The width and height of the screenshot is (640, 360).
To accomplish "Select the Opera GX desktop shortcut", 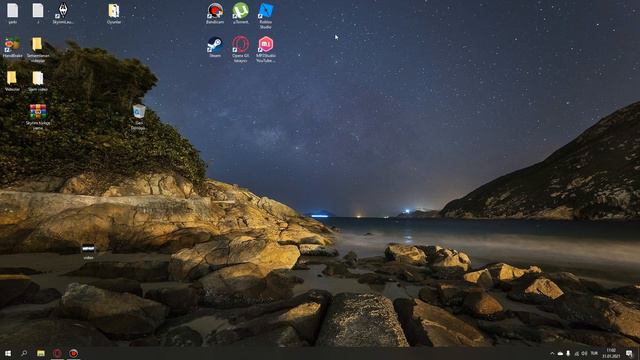I will point(240,49).
